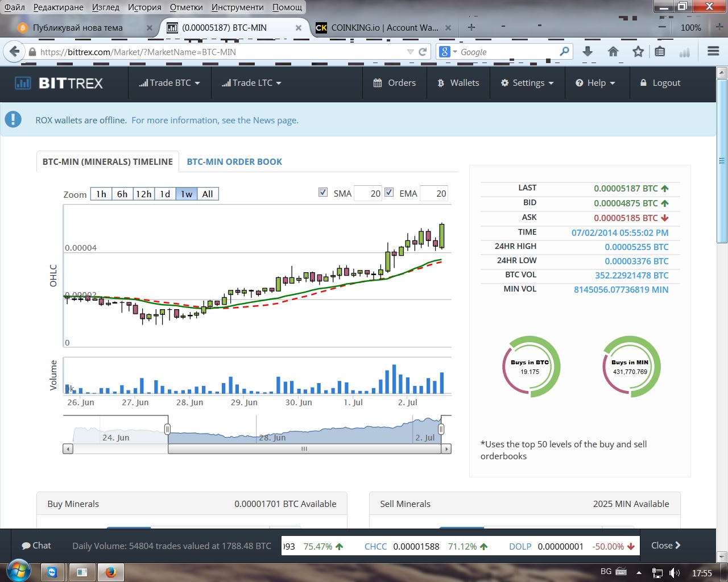Open URL history dropdown arrow
728x582 pixels.
click(x=410, y=52)
